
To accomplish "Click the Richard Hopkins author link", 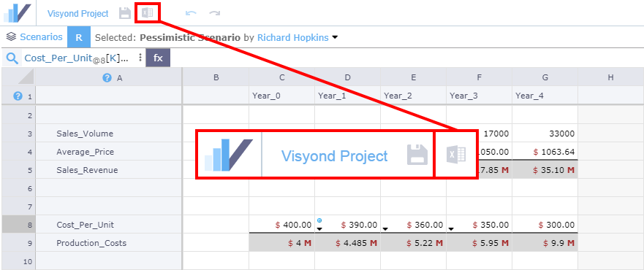I will point(293,38).
